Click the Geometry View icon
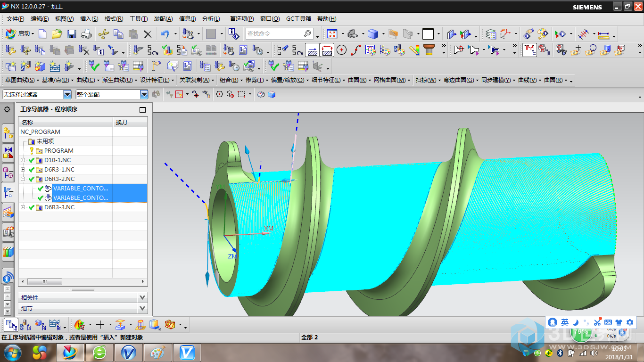The width and height of the screenshot is (644, 362). [x=41, y=324]
